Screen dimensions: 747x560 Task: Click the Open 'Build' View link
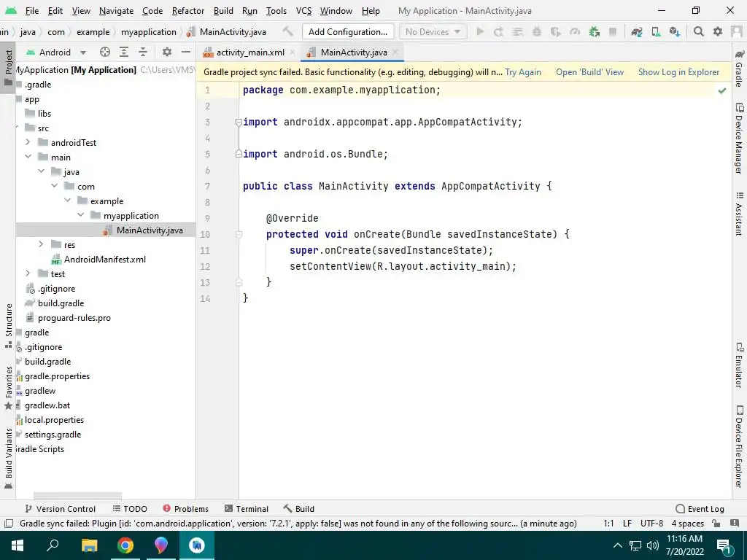click(x=589, y=72)
